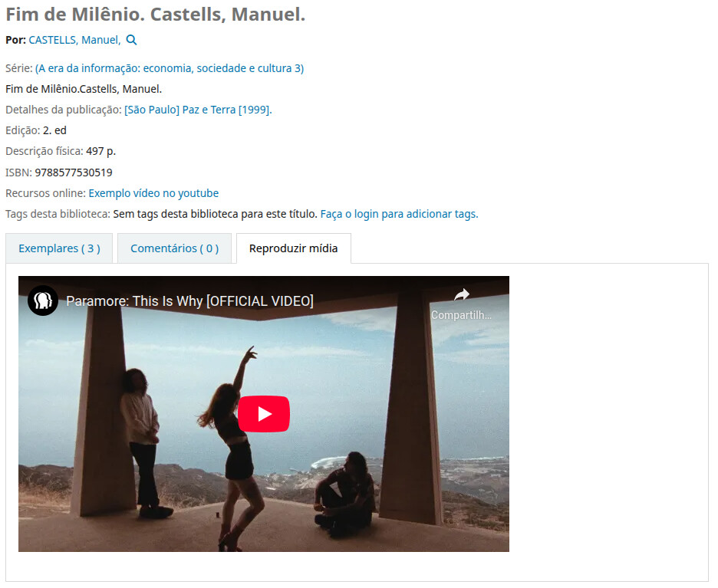
Task: Click the ISBN number 9788577530519
Action: coord(74,172)
